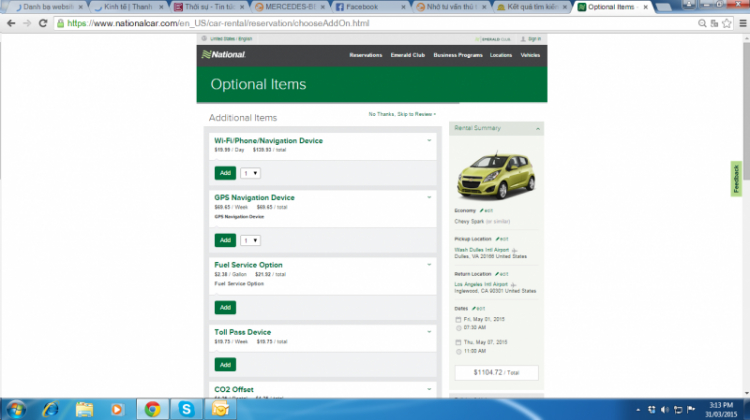Click the National logo

tap(223, 55)
